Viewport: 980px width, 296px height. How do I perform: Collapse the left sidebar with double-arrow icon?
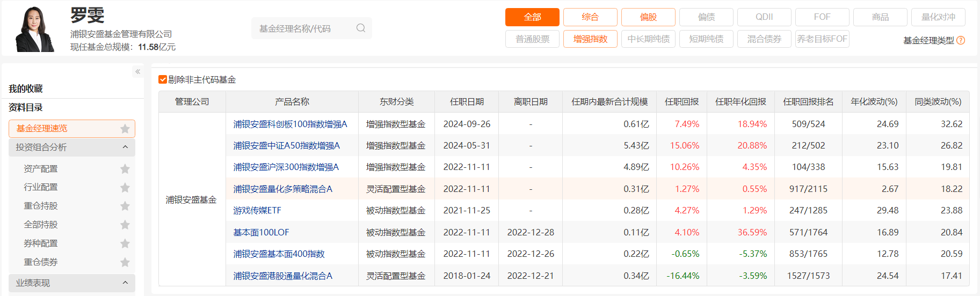(x=137, y=71)
